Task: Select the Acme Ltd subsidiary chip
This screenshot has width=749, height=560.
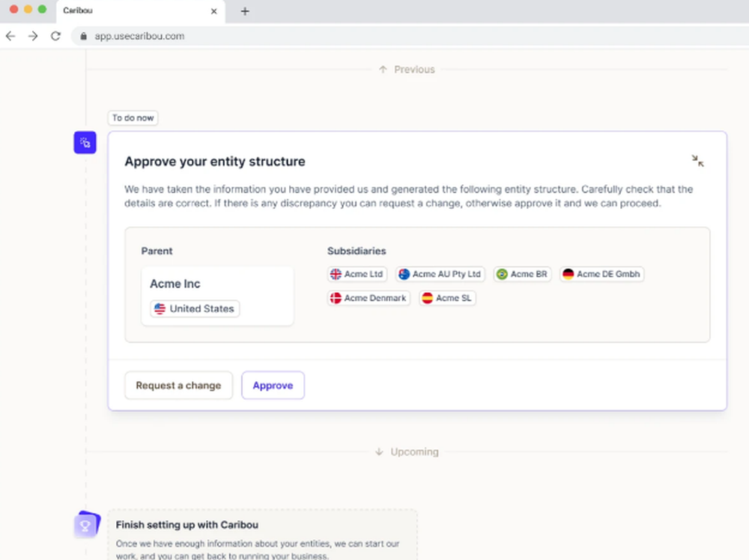Action: click(x=357, y=274)
